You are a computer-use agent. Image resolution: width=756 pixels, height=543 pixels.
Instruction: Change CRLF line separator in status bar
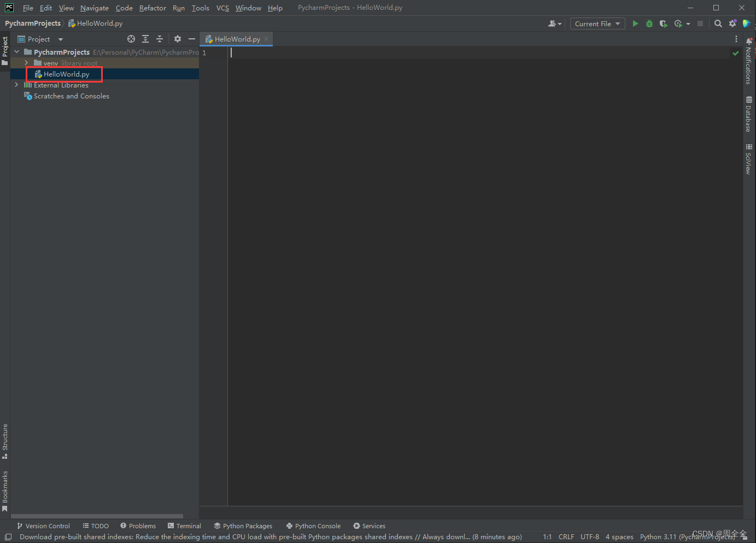pos(566,537)
